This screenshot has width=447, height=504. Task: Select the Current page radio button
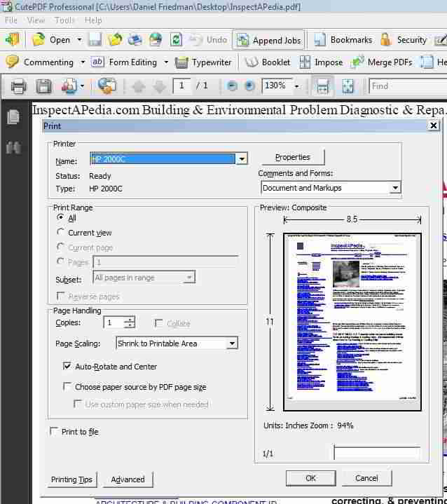(60, 247)
